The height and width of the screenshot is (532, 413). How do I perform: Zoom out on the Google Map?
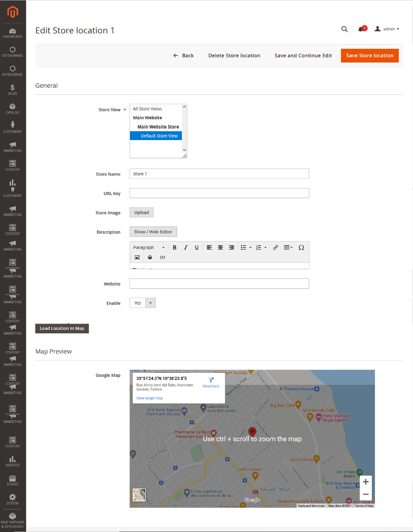366,494
